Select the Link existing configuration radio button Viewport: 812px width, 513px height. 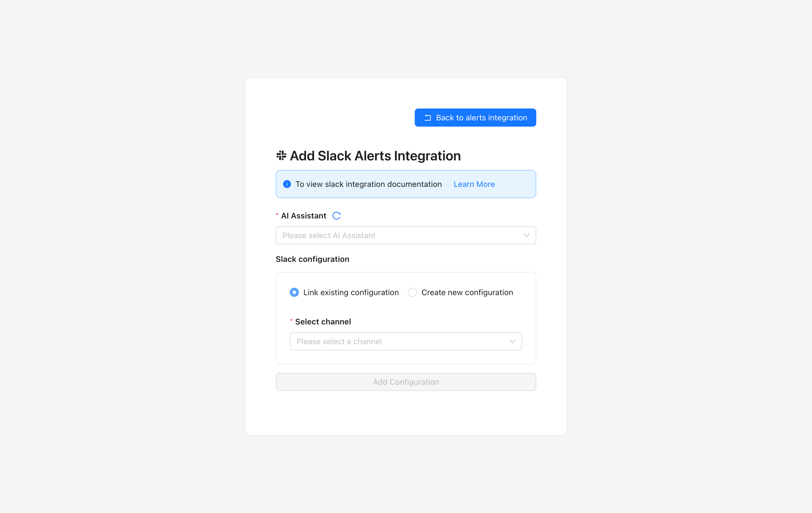point(294,292)
